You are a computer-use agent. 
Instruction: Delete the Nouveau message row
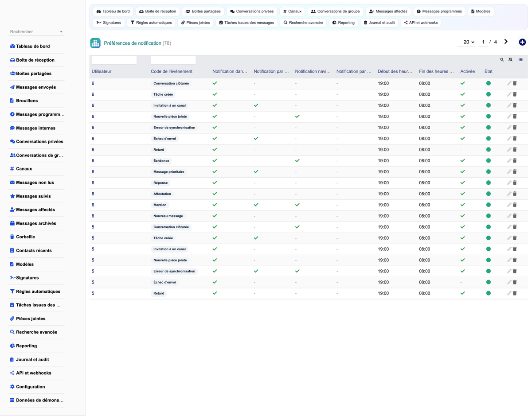pyautogui.click(x=515, y=216)
